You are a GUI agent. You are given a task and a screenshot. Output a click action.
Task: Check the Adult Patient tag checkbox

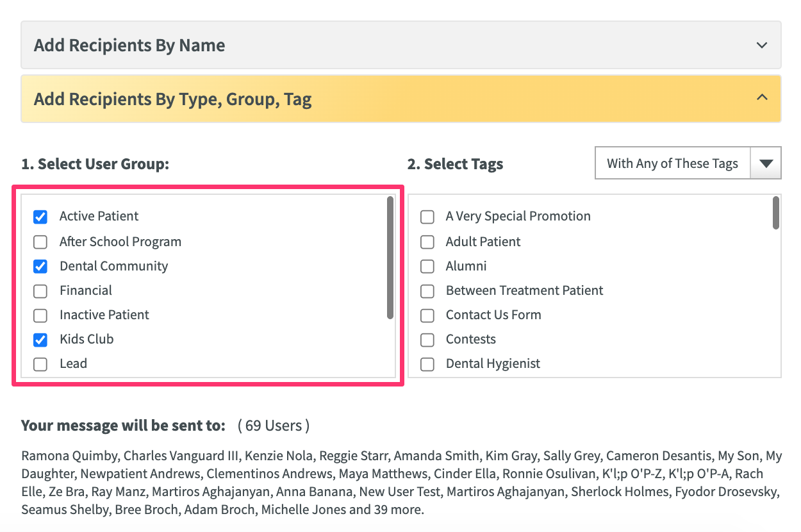[x=427, y=242]
